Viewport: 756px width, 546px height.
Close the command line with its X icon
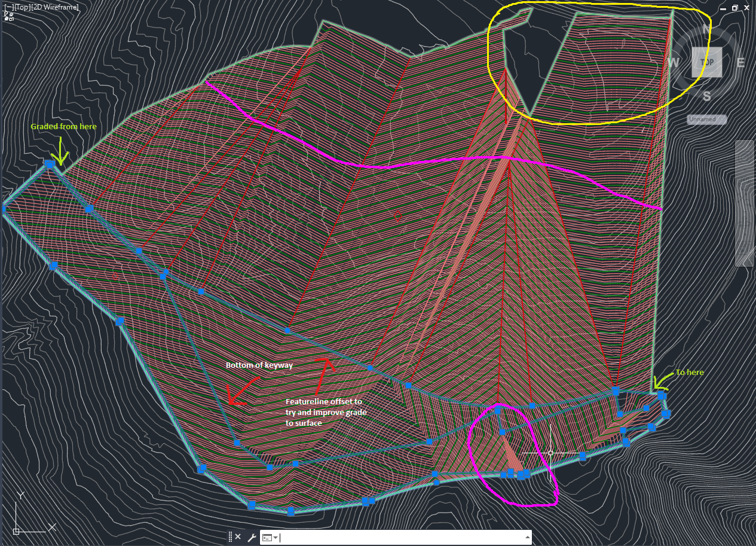(x=238, y=536)
